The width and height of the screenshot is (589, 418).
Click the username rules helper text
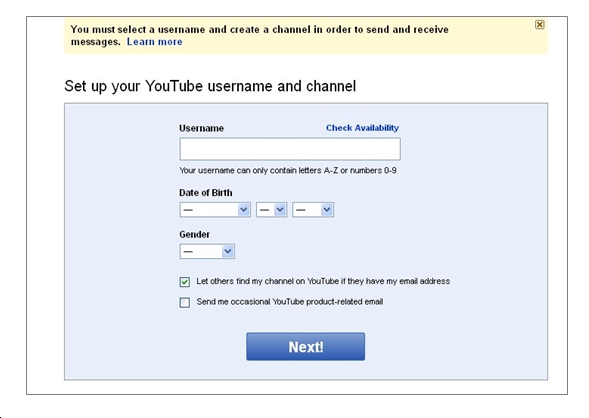click(288, 171)
